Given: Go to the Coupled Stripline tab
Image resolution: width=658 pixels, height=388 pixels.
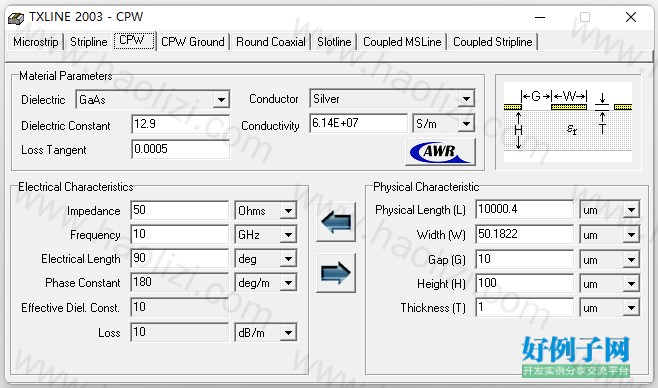Looking at the screenshot, I should pos(493,42).
